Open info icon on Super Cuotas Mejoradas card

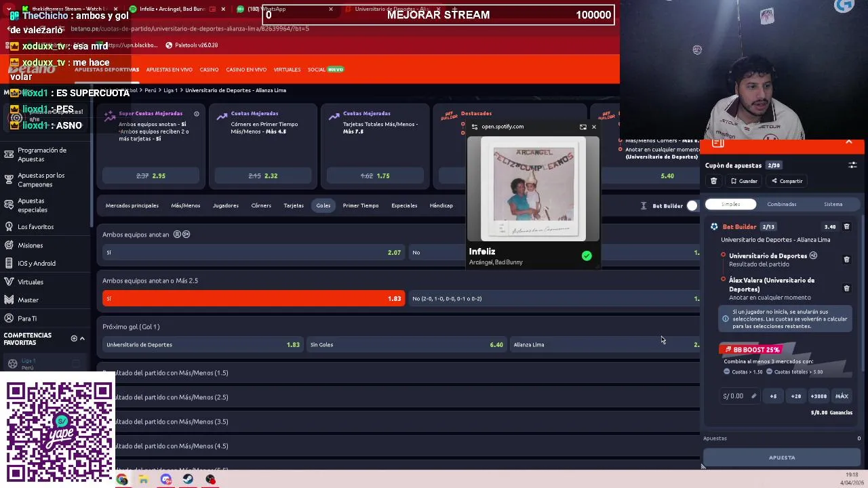pyautogui.click(x=197, y=114)
